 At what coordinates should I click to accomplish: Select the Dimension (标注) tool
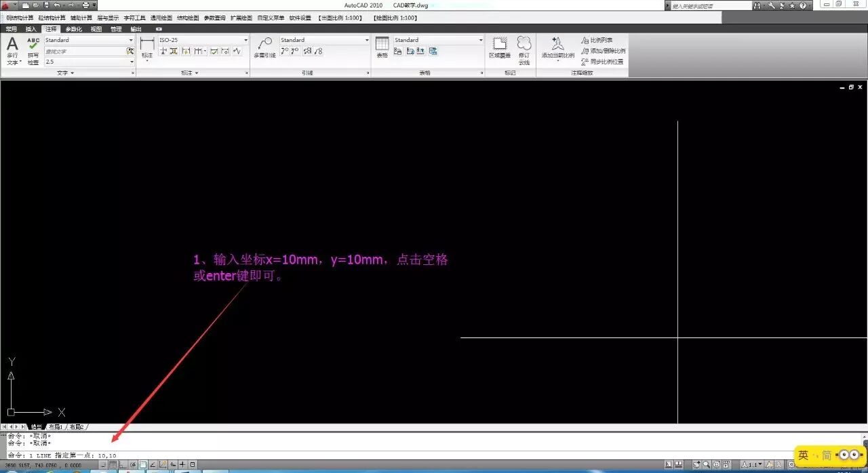tap(147, 49)
